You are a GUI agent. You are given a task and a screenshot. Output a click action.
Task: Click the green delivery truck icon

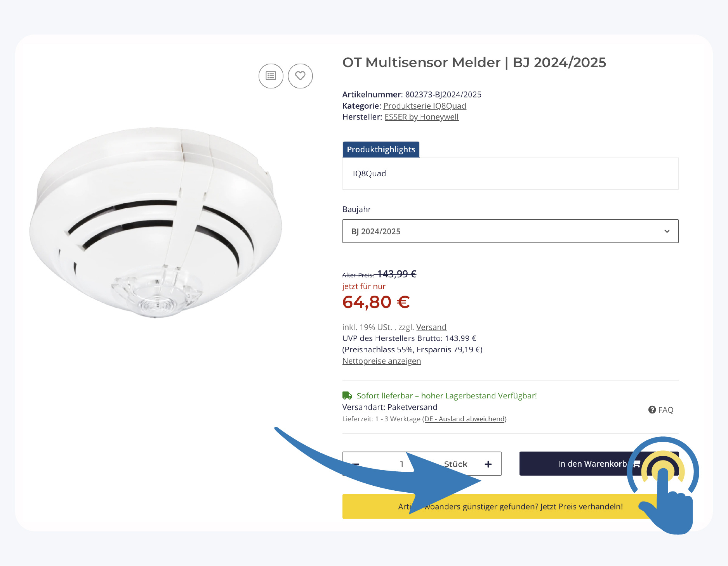(x=347, y=396)
